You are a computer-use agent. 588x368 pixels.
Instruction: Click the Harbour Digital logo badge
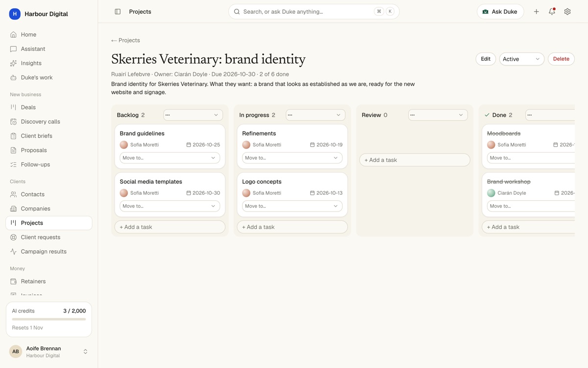point(15,14)
